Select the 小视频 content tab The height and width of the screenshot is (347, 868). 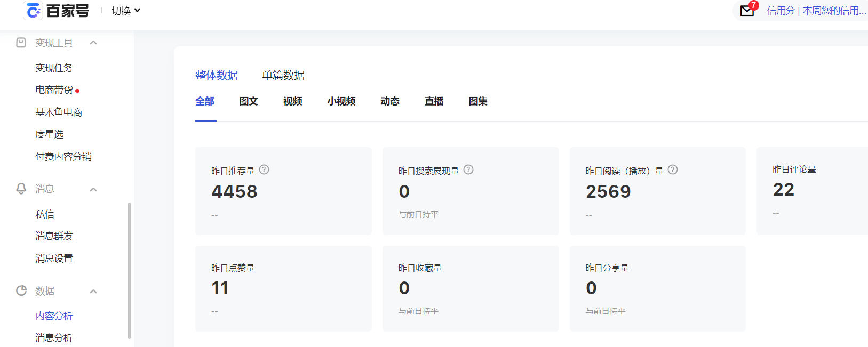[x=341, y=101]
